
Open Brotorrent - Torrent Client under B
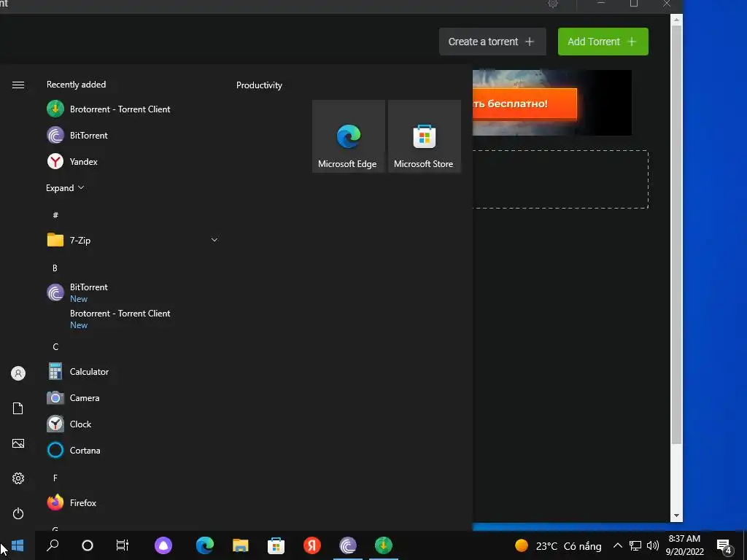point(120,319)
